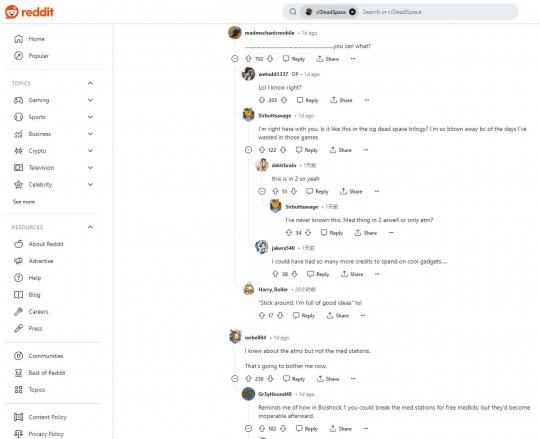Expand the Gaming topic chevron
Viewport: 540px width, 439px height.
point(90,100)
